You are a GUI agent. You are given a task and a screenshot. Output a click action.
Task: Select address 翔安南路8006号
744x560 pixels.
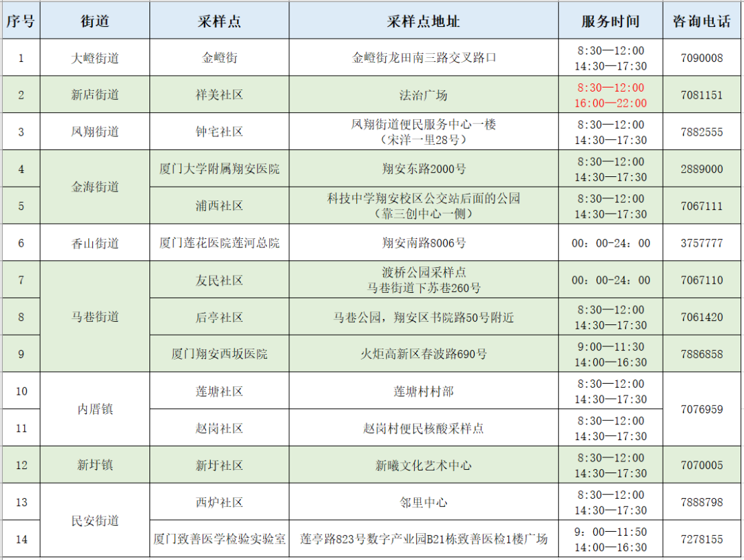(x=423, y=243)
